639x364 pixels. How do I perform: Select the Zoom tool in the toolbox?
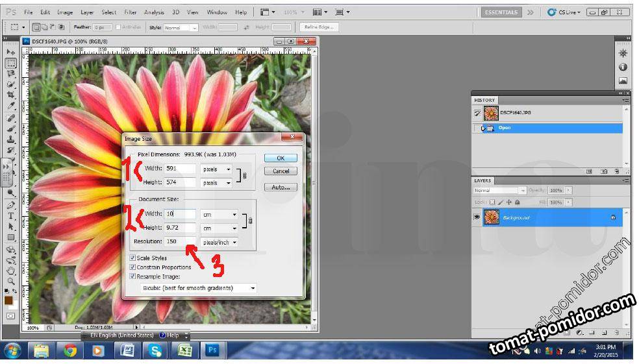11,281
